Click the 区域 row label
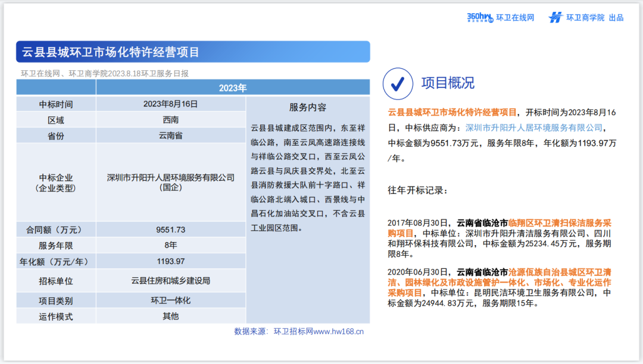643x364 pixels. (56, 120)
